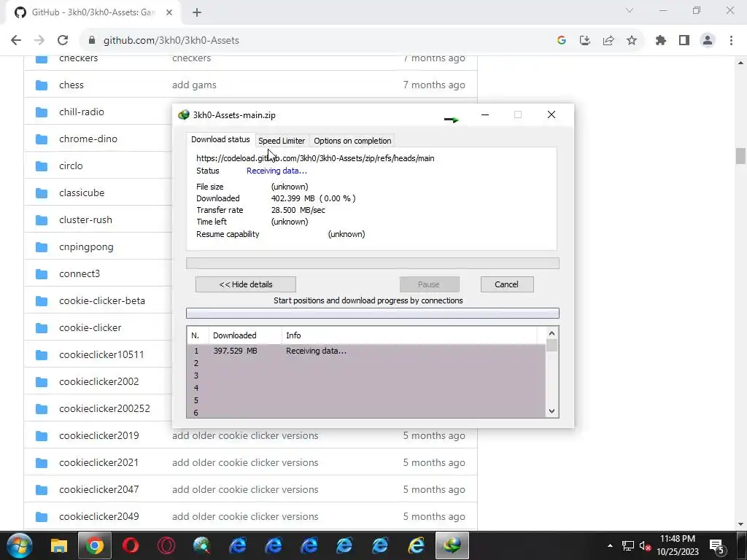The height and width of the screenshot is (560, 747).
Task: Show hidden system tray icons
Action: click(x=610, y=545)
